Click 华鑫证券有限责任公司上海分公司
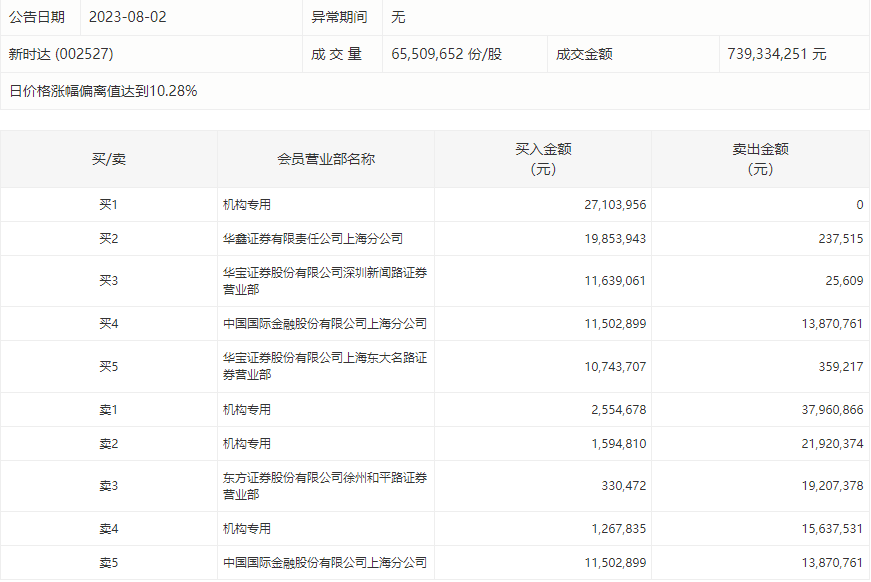The height and width of the screenshot is (582, 871). pos(313,238)
